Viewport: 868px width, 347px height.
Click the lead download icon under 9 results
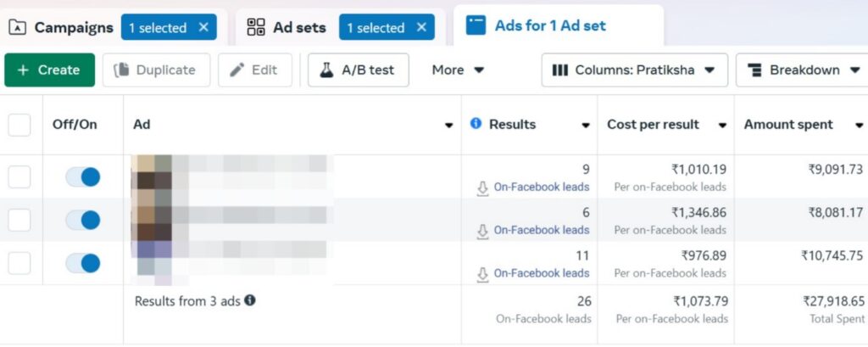coord(483,187)
